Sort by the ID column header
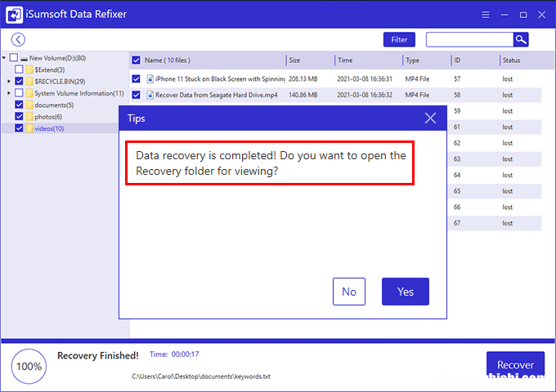Screen dimensions: 556x392 457,60
